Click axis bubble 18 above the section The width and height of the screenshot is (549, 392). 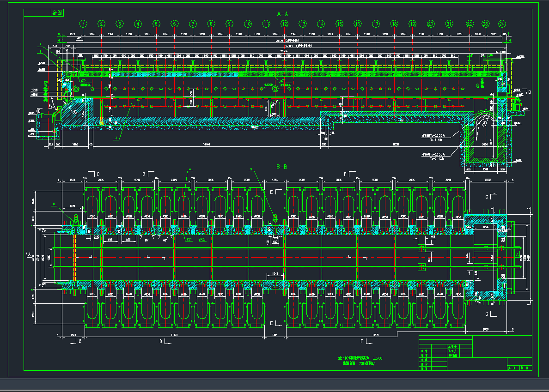(x=394, y=24)
